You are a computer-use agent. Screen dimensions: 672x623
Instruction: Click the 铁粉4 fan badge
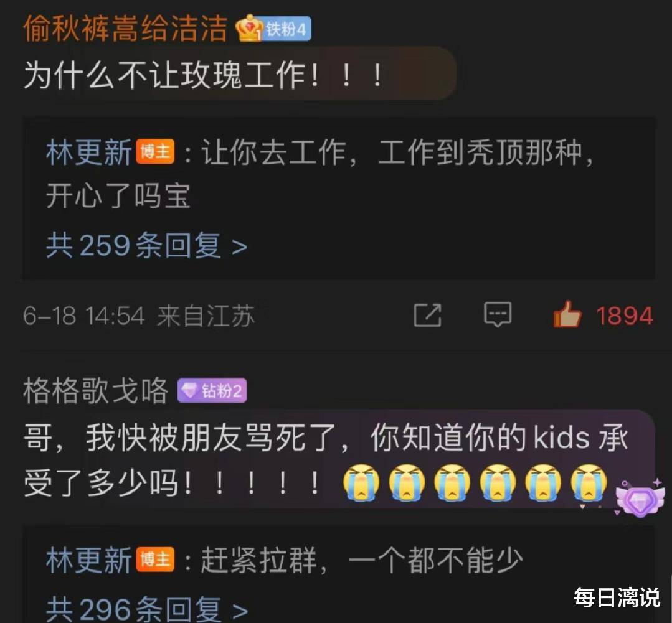286,29
